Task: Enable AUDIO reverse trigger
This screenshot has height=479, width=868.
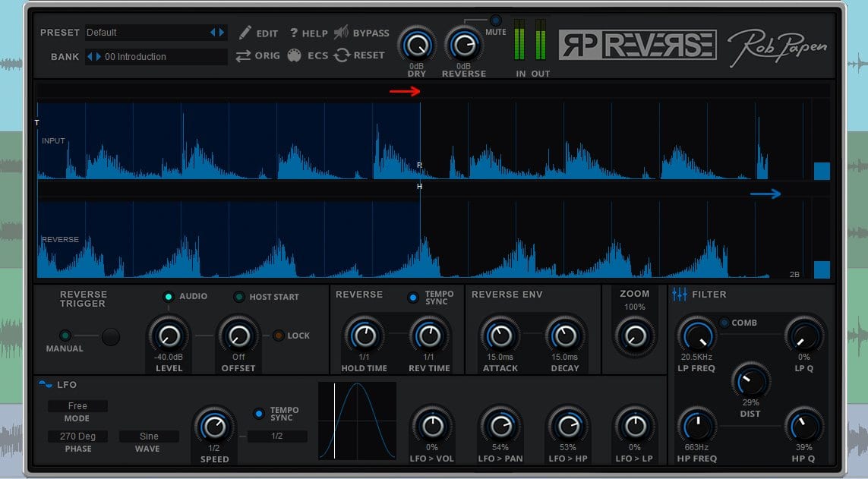Action: [x=169, y=297]
